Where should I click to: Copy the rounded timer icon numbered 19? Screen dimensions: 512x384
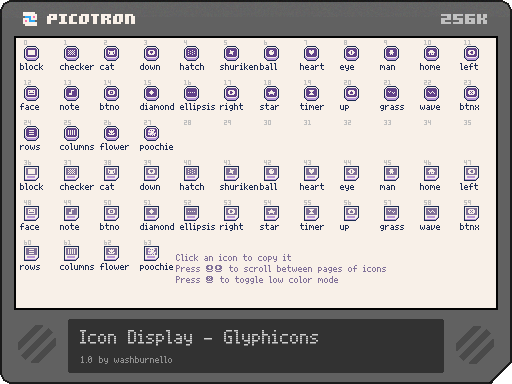pyautogui.click(x=311, y=93)
